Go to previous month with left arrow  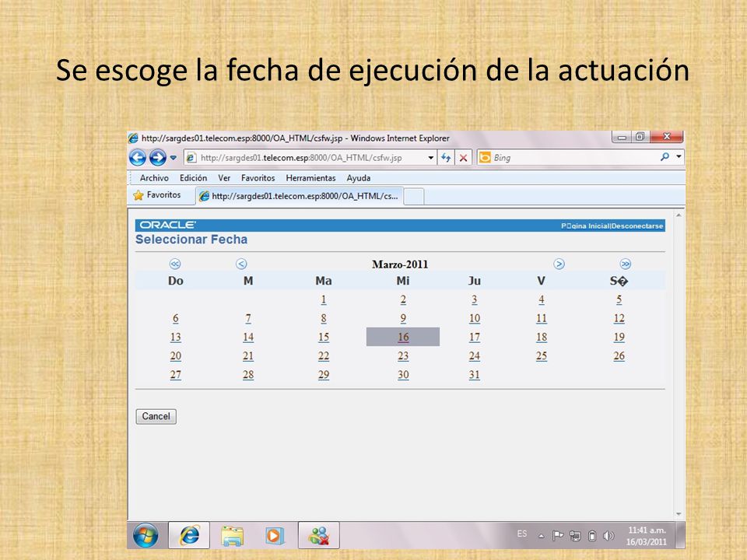point(241,264)
